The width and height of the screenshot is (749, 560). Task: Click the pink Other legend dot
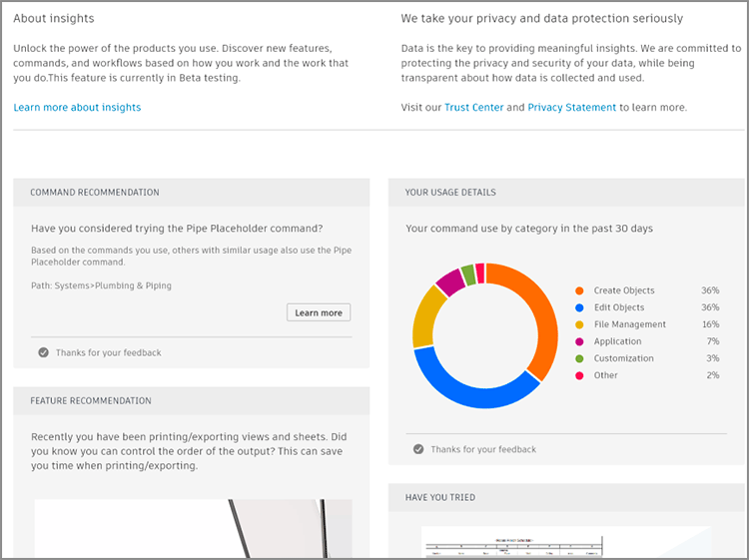(579, 375)
